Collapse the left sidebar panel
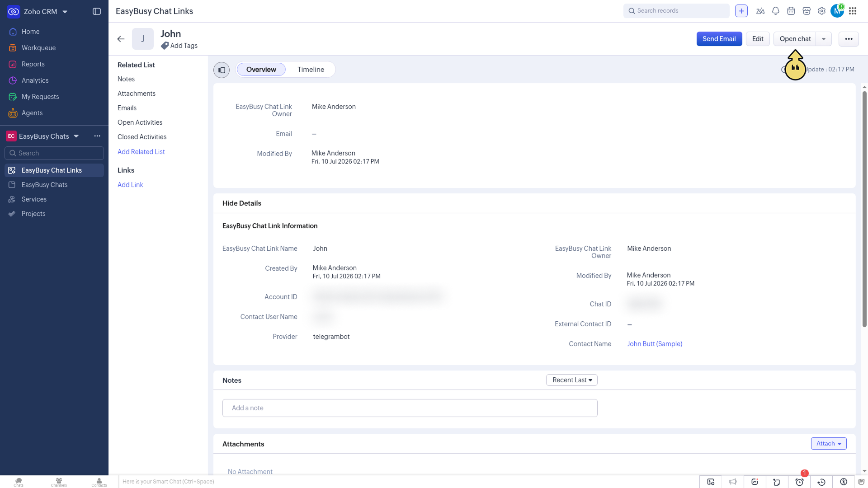 pyautogui.click(x=97, y=11)
